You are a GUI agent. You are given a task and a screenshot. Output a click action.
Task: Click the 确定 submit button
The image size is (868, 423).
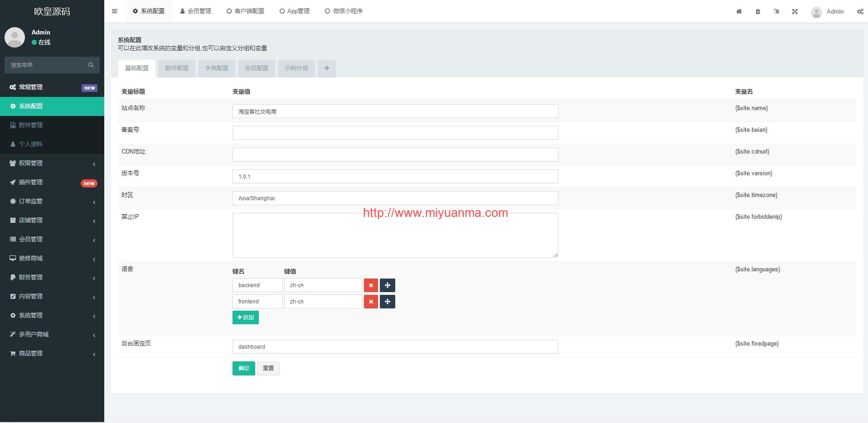tap(244, 368)
